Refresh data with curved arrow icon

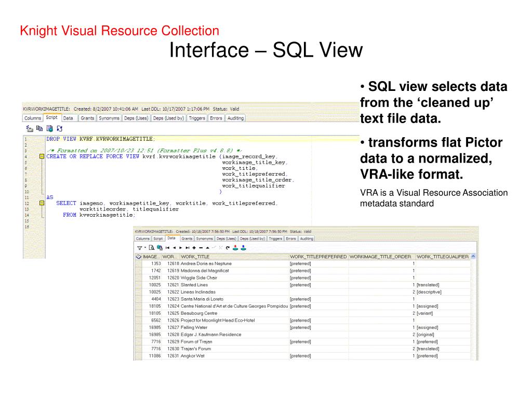pos(228,248)
